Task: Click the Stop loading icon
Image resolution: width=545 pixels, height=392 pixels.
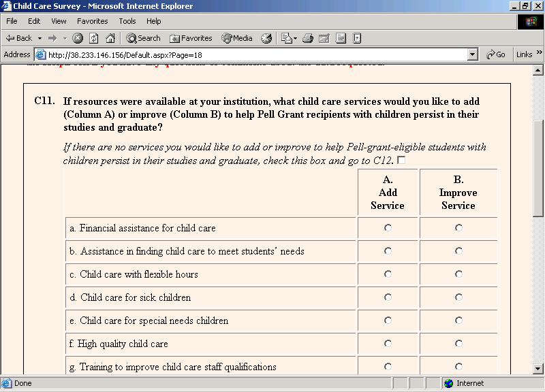Action: click(78, 38)
